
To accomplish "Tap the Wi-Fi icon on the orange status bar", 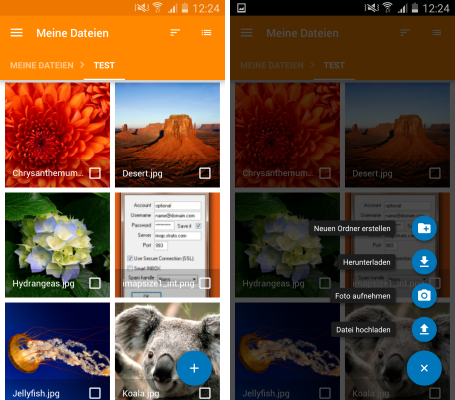I will 157,7.
